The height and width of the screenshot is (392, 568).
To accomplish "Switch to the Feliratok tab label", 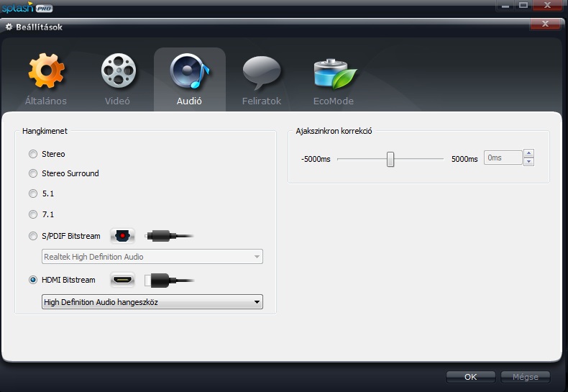I will (262, 101).
